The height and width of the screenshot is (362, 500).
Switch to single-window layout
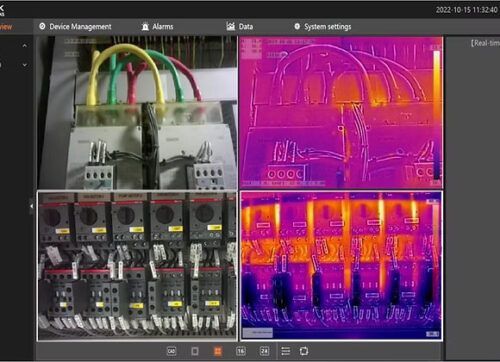[195, 351]
